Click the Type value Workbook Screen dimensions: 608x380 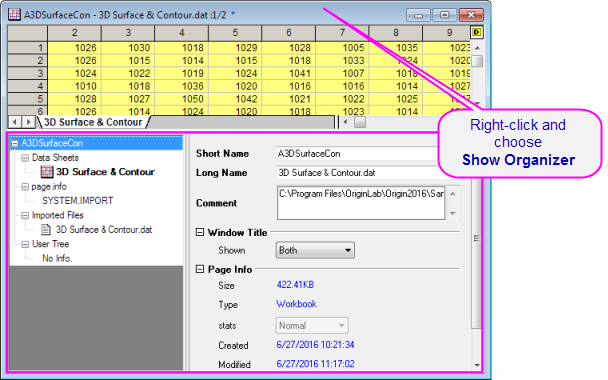pyautogui.click(x=296, y=304)
